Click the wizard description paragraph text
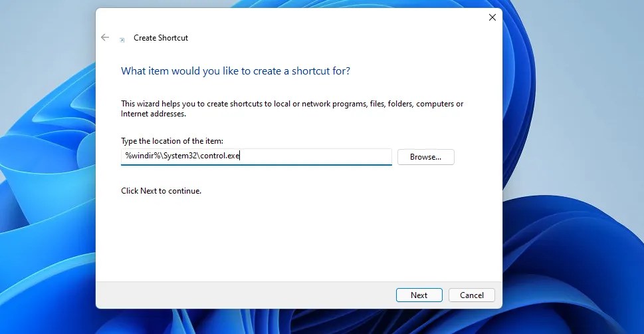The width and height of the screenshot is (644, 334). [292, 108]
